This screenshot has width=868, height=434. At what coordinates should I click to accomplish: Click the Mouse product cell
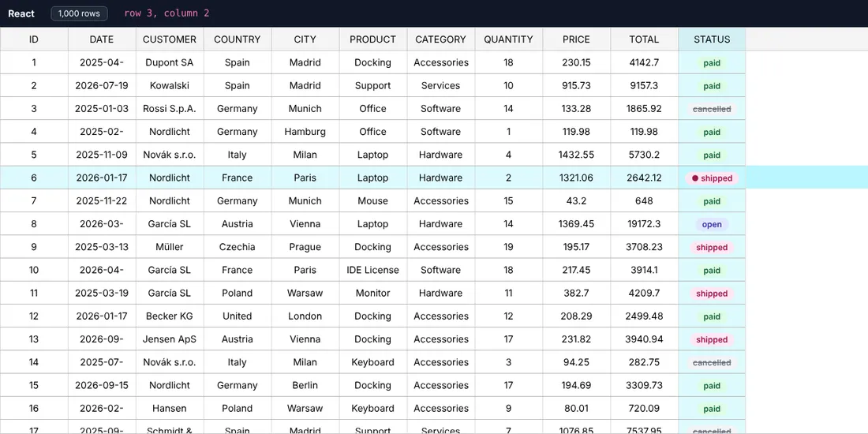[x=373, y=201]
